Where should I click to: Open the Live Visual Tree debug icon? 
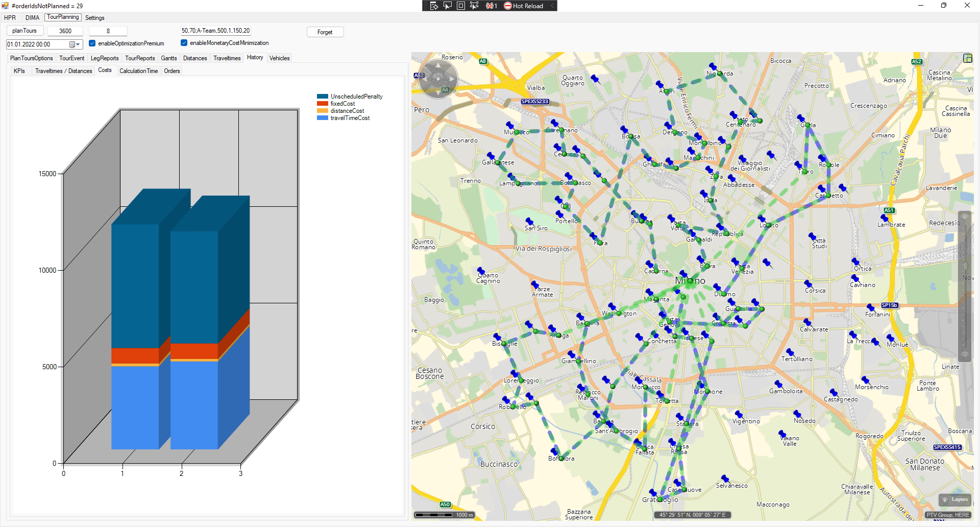coord(434,6)
